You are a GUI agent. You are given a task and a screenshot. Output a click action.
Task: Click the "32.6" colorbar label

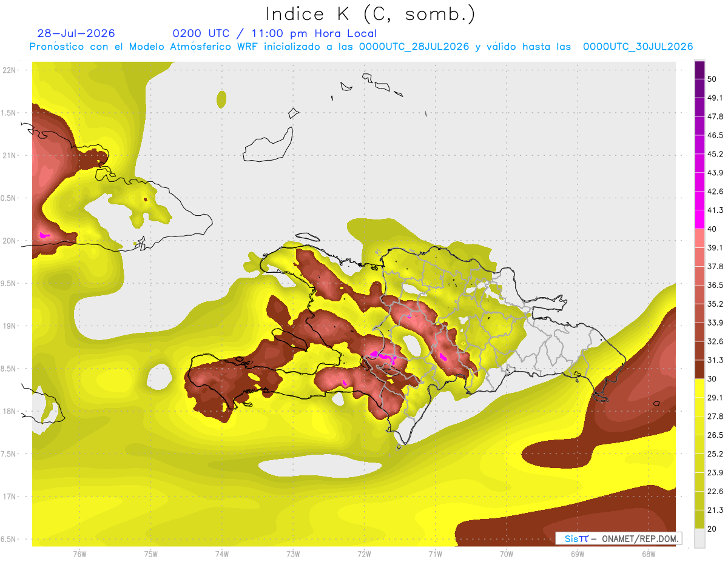(x=715, y=341)
